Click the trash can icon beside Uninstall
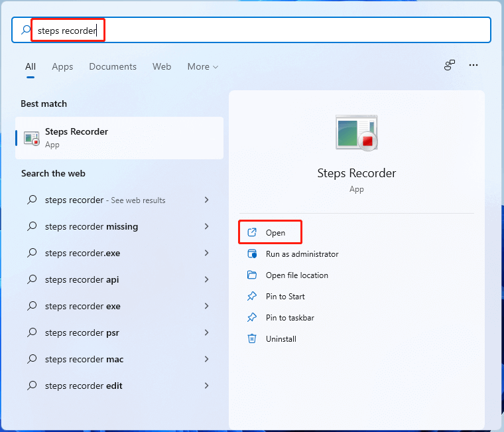 [252, 338]
